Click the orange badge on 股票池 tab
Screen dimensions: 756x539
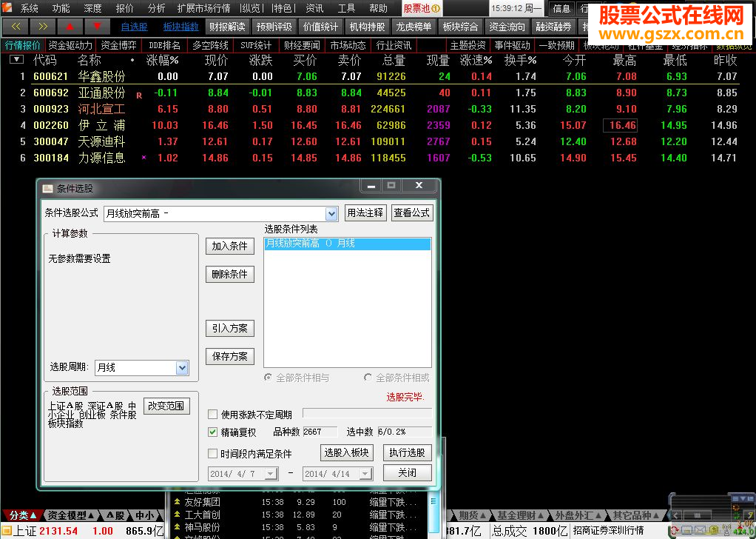tap(436, 9)
